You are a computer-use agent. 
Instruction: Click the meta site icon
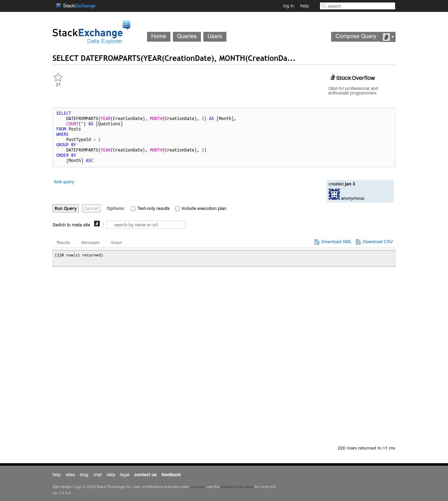97,224
